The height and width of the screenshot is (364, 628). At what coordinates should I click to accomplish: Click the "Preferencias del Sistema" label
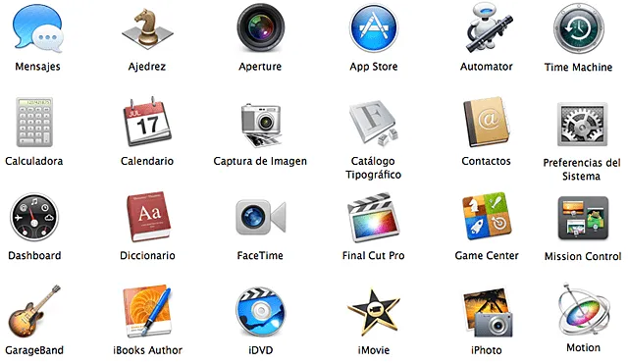tap(582, 170)
